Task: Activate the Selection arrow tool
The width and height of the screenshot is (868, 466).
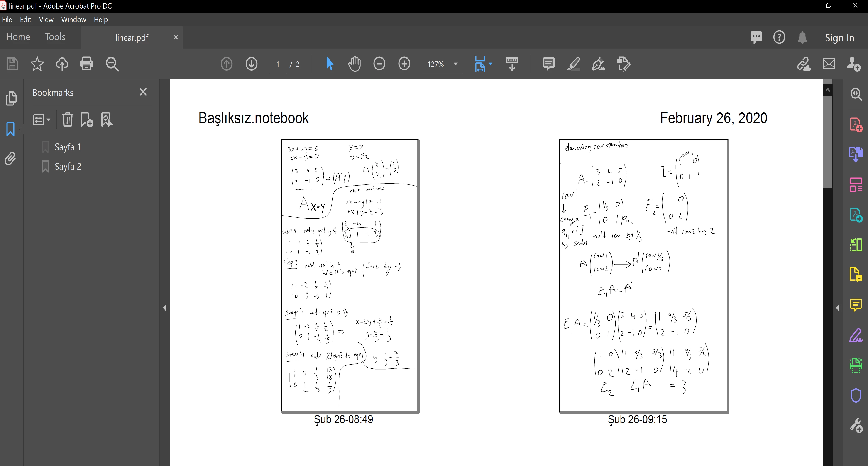Action: pyautogui.click(x=330, y=64)
